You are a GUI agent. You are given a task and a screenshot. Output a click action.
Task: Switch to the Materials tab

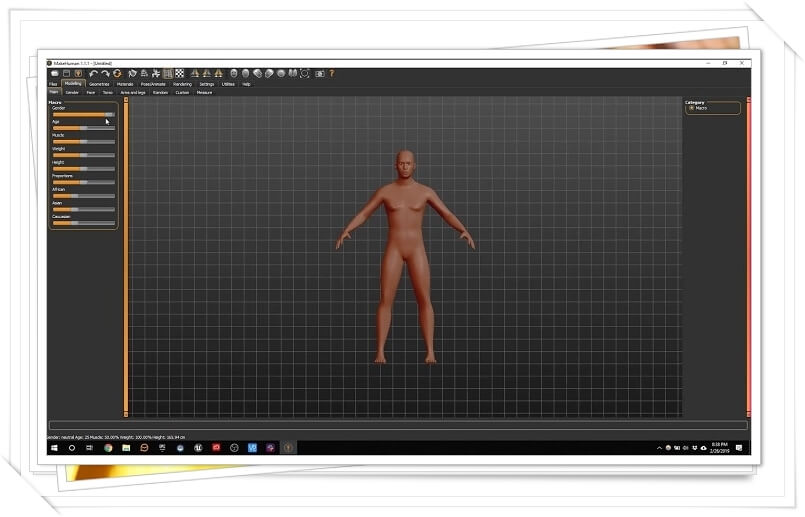tap(125, 84)
